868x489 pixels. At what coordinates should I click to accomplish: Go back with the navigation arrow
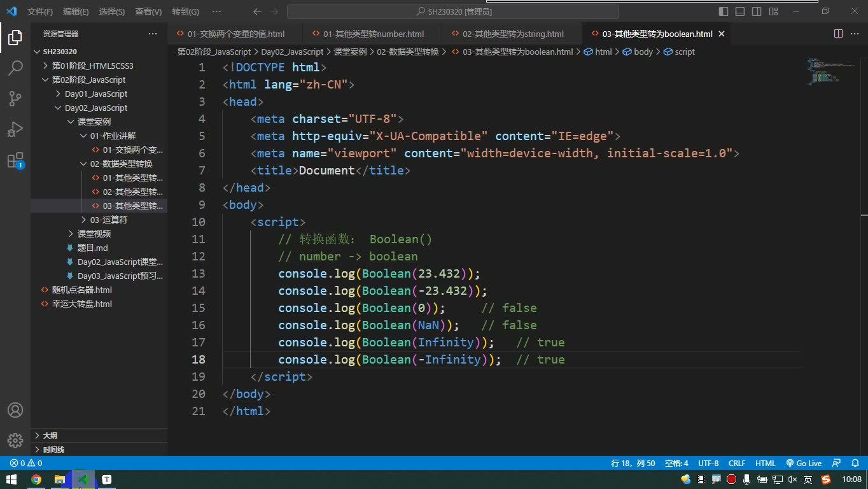257,11
